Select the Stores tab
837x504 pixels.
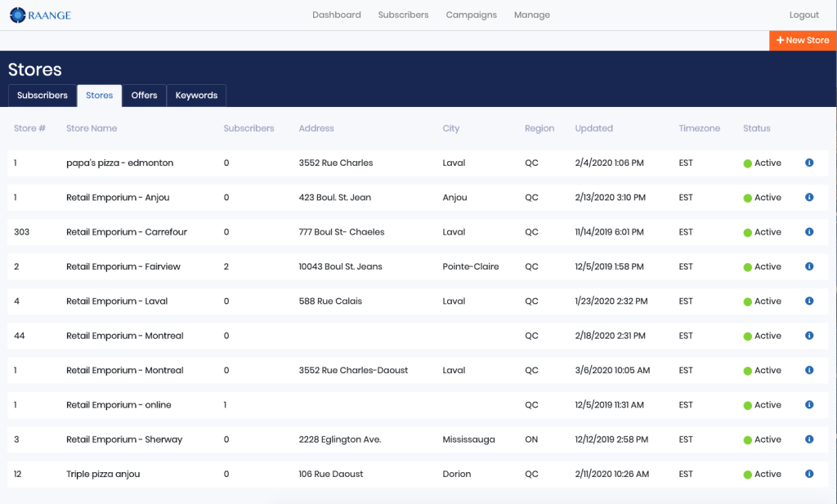[99, 96]
